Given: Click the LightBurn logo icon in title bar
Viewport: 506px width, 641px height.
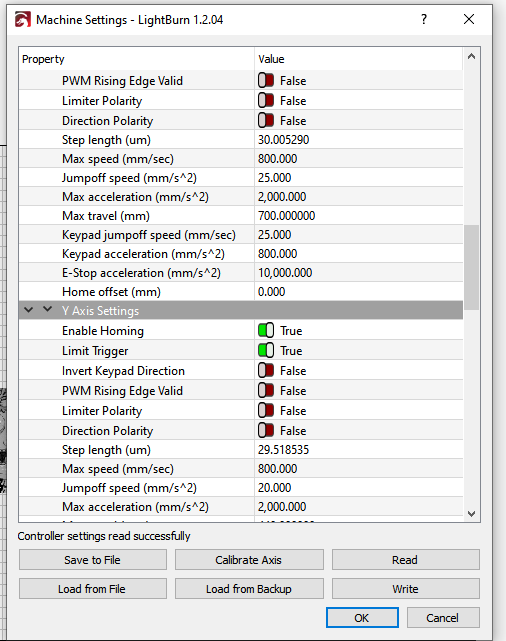Looking at the screenshot, I should coord(23,20).
